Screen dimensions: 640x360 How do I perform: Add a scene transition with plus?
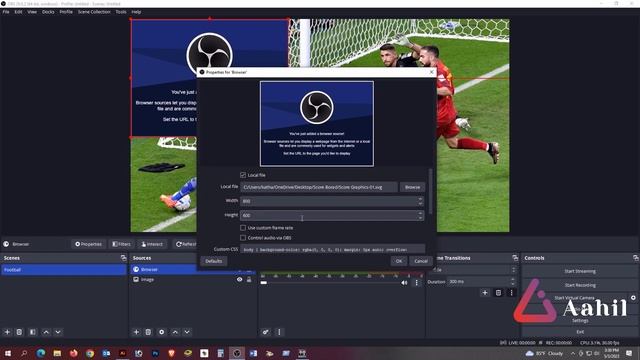[x=485, y=293]
